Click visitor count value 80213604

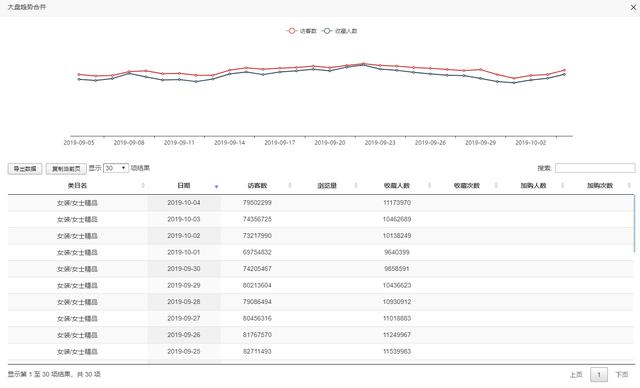[257, 285]
